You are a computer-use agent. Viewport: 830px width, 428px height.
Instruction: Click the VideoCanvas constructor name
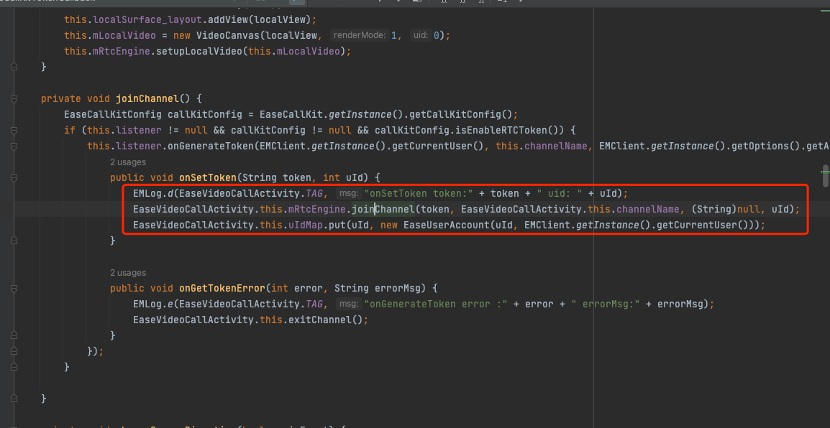(x=228, y=35)
